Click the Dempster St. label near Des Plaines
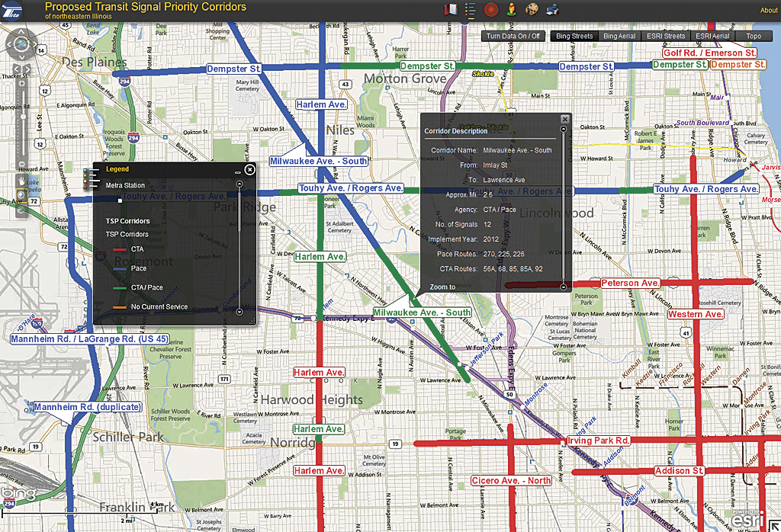 [233, 69]
